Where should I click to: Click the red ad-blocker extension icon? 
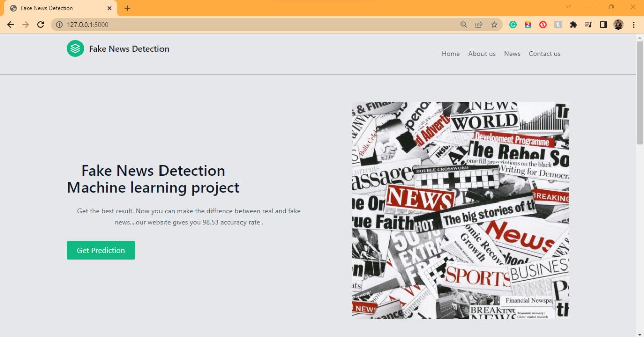point(543,24)
